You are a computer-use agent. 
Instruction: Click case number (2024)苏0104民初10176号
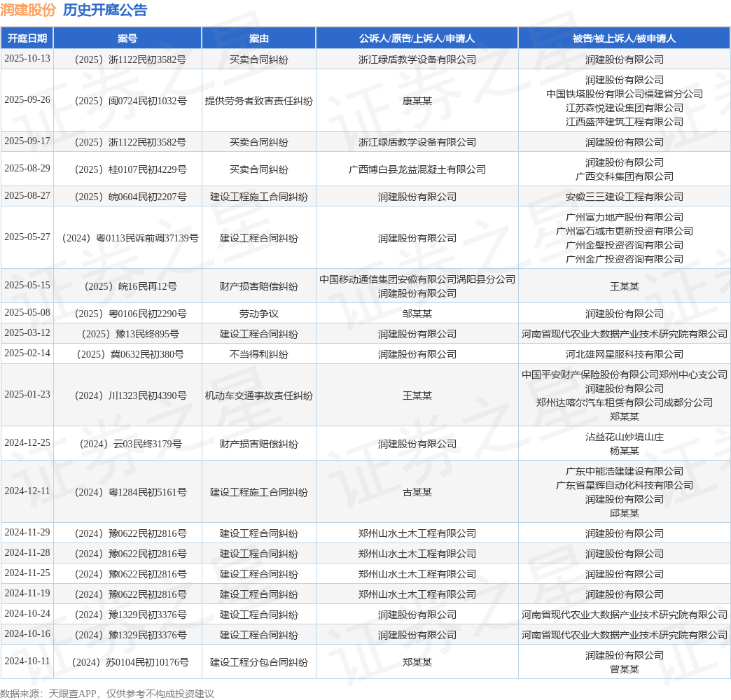click(130, 662)
